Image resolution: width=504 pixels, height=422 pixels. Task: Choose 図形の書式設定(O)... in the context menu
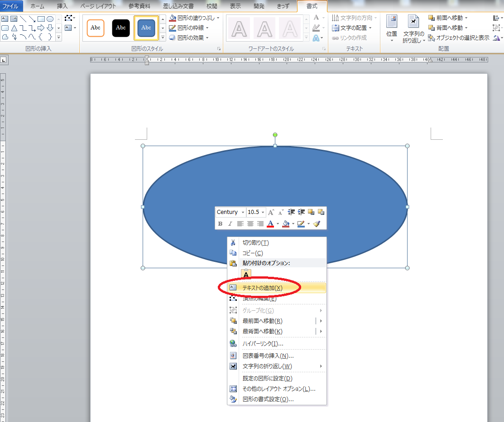pos(276,399)
